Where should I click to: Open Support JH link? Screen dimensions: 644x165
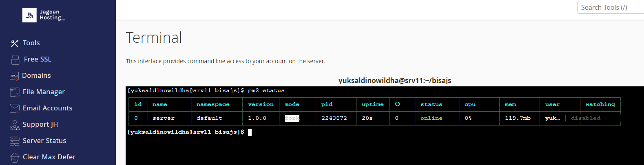(x=40, y=124)
